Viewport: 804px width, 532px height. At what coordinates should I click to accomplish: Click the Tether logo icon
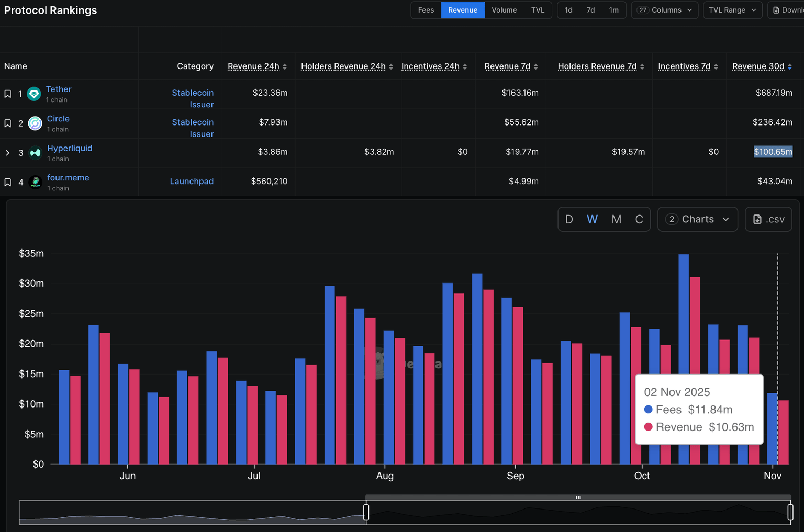click(x=34, y=94)
